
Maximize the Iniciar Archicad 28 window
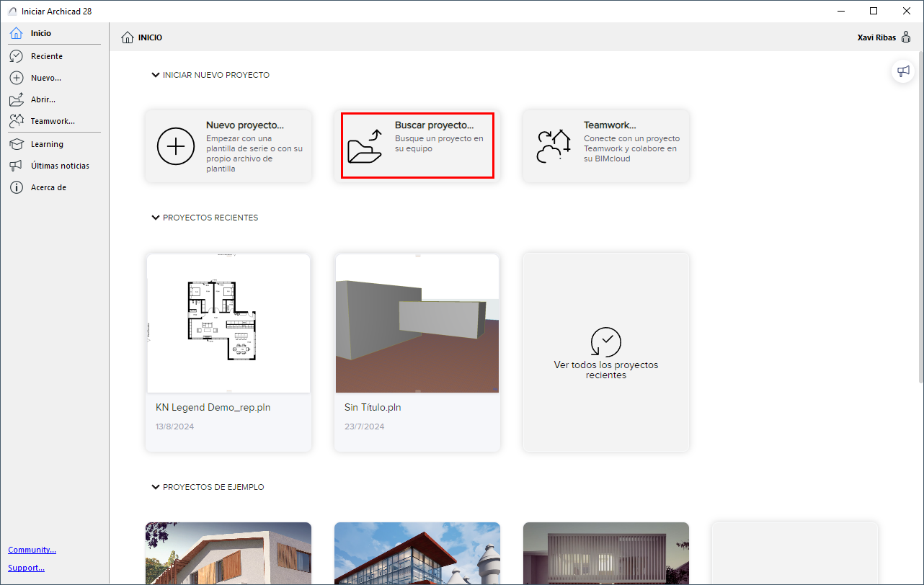[x=874, y=11]
